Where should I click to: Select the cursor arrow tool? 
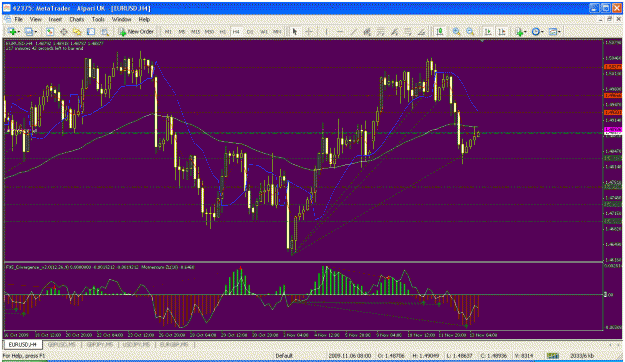click(x=295, y=31)
